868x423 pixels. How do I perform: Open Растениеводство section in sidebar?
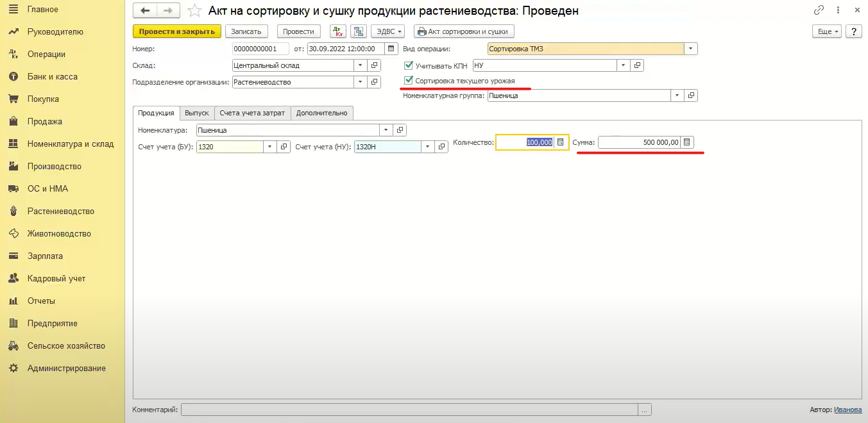point(60,211)
